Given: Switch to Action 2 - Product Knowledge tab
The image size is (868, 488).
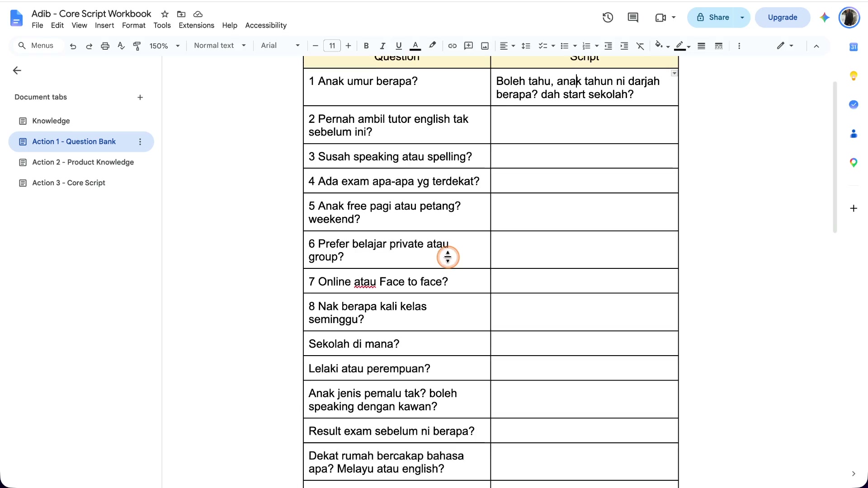Looking at the screenshot, I should click(x=81, y=162).
